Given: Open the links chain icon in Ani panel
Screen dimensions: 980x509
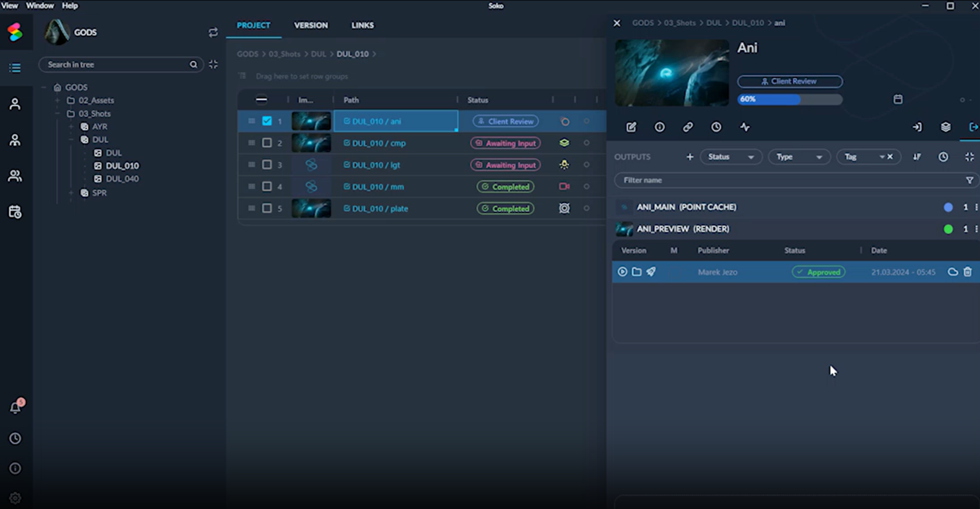Looking at the screenshot, I should (688, 127).
